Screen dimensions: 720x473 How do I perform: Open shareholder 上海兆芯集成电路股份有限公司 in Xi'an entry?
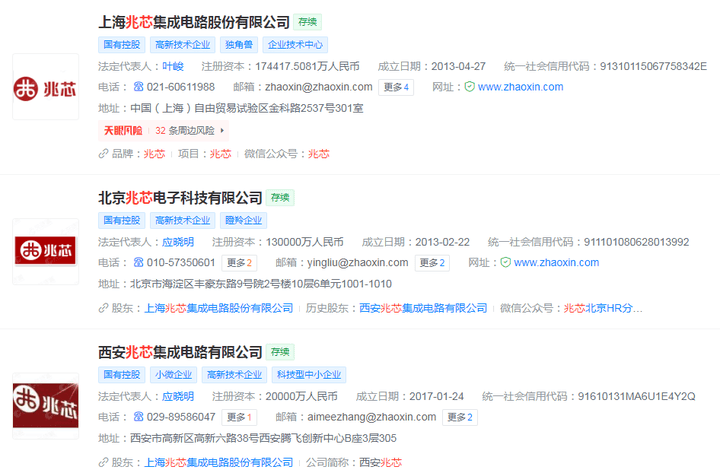tap(219, 462)
